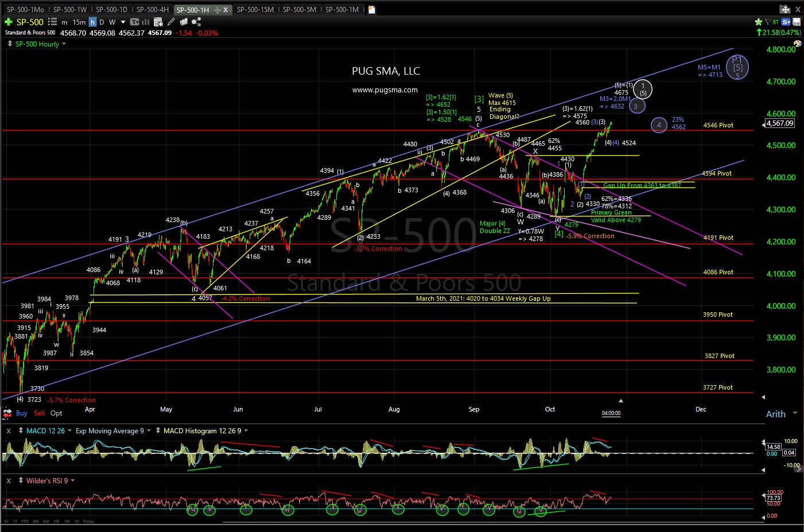Click the TV (TradingView-style) icon in the toolbar
This screenshot has height=532, width=804.
pyautogui.click(x=135, y=22)
